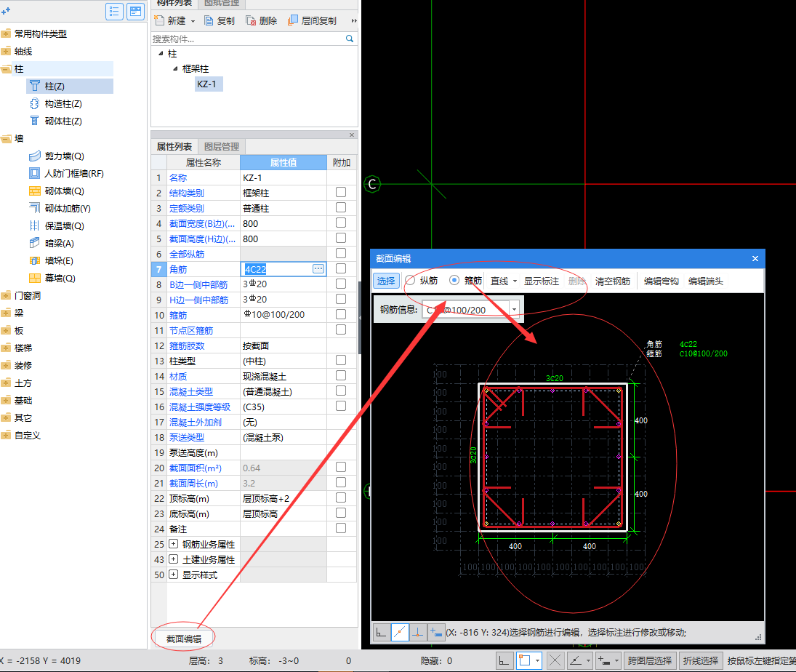Click the rectangle selection icon in the bottom status bar
This screenshot has width=796, height=672.
[524, 660]
